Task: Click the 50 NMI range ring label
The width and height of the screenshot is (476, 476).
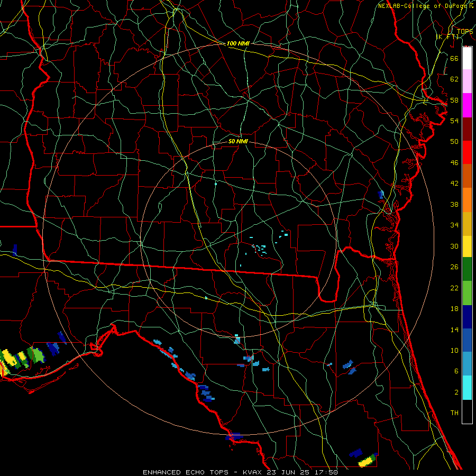Action: (x=238, y=141)
